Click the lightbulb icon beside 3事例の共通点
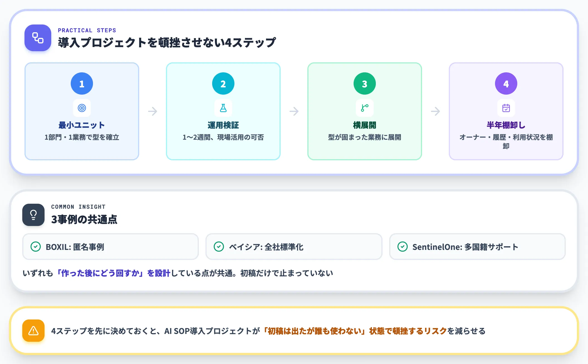 tap(33, 215)
